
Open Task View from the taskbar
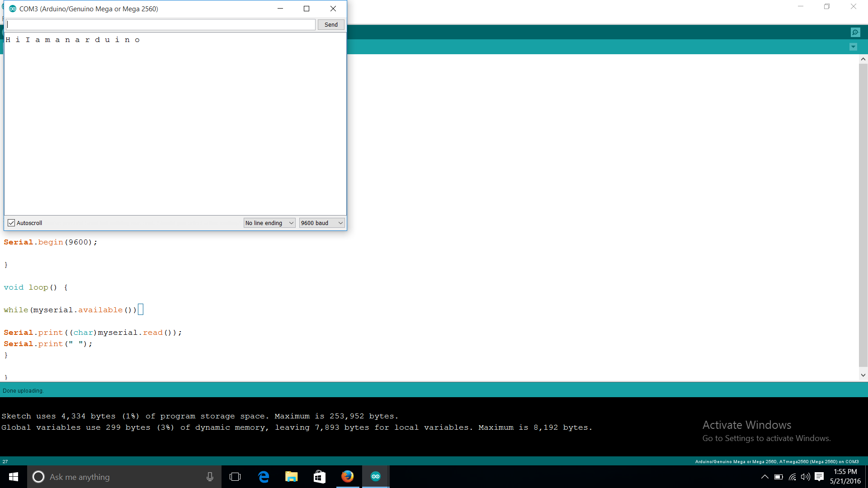click(235, 477)
